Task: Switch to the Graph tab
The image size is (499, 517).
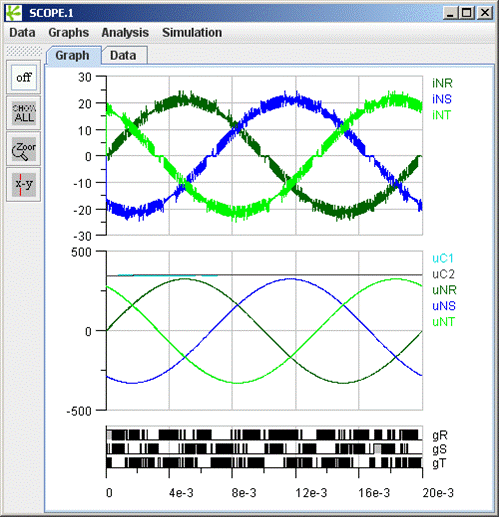Action: point(73,55)
